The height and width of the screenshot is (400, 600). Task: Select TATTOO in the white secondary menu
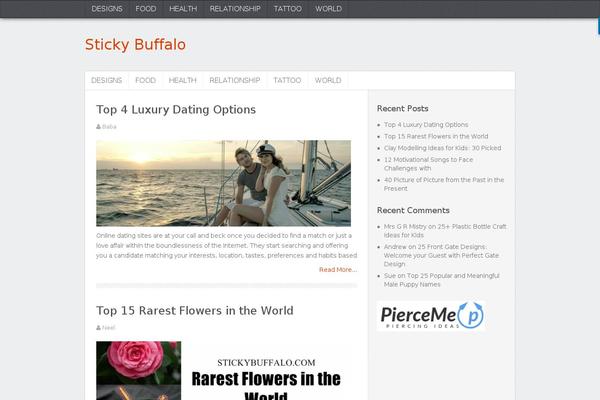click(x=287, y=80)
